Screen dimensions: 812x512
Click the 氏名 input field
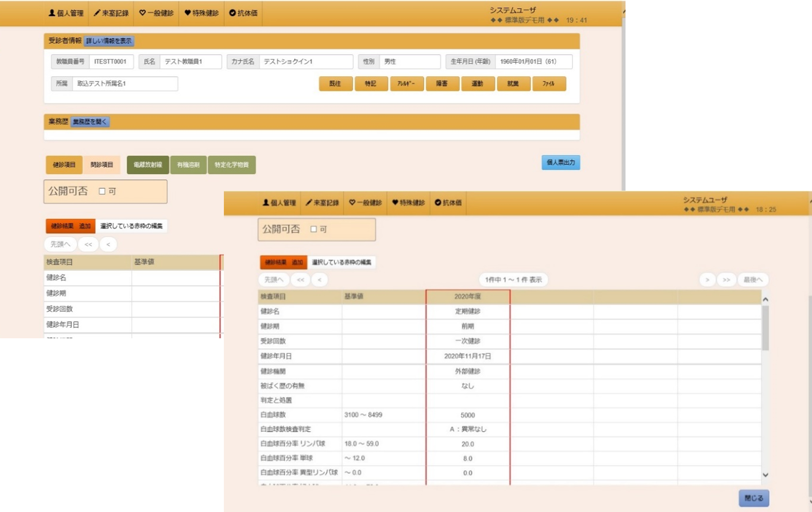[190, 62]
